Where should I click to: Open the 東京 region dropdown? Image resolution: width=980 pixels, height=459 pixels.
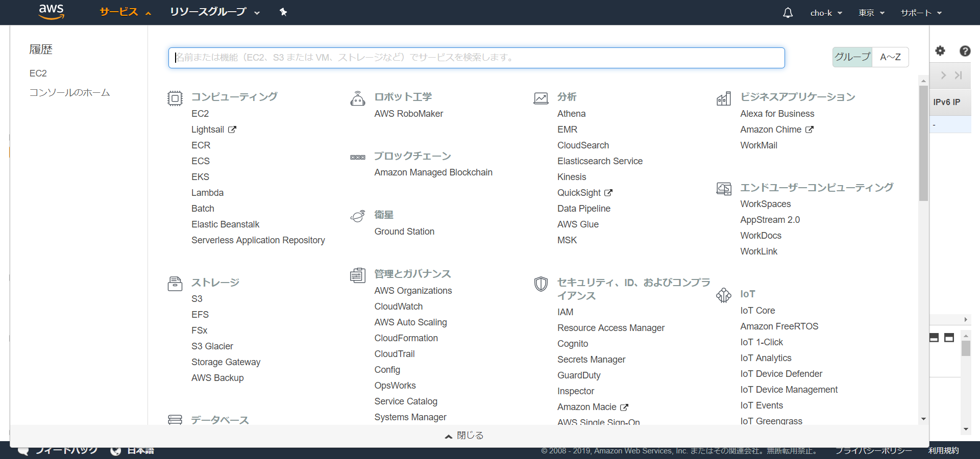click(871, 13)
